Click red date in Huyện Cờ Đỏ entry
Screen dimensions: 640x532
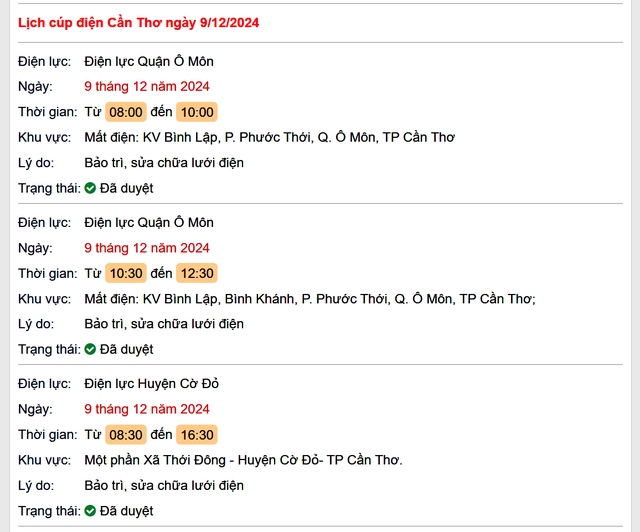tap(147, 409)
